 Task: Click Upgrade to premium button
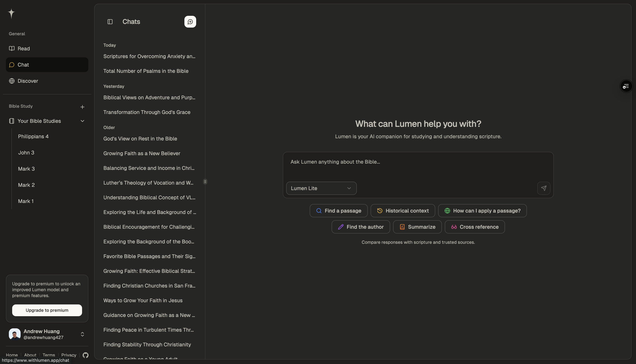(47, 310)
